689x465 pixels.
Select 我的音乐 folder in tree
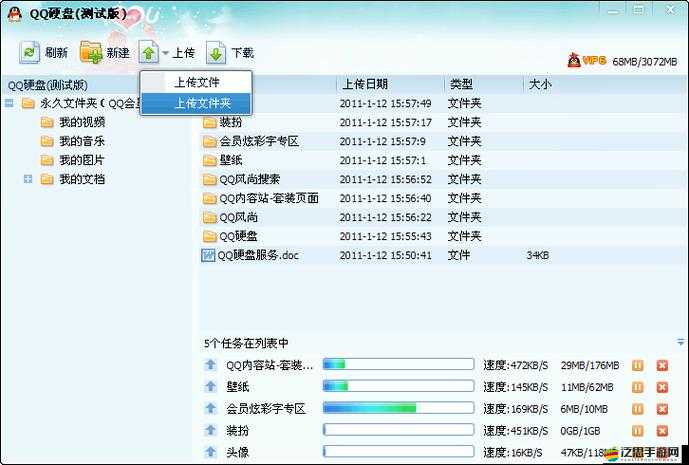(x=82, y=141)
